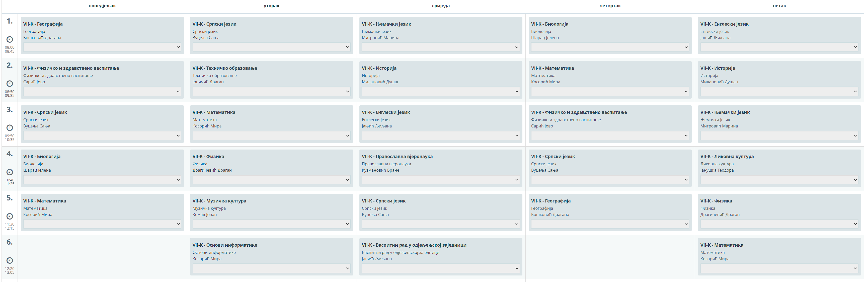Image resolution: width=868 pixels, height=282 pixels.
Task: Select the сриједа column header
Action: click(x=441, y=6)
